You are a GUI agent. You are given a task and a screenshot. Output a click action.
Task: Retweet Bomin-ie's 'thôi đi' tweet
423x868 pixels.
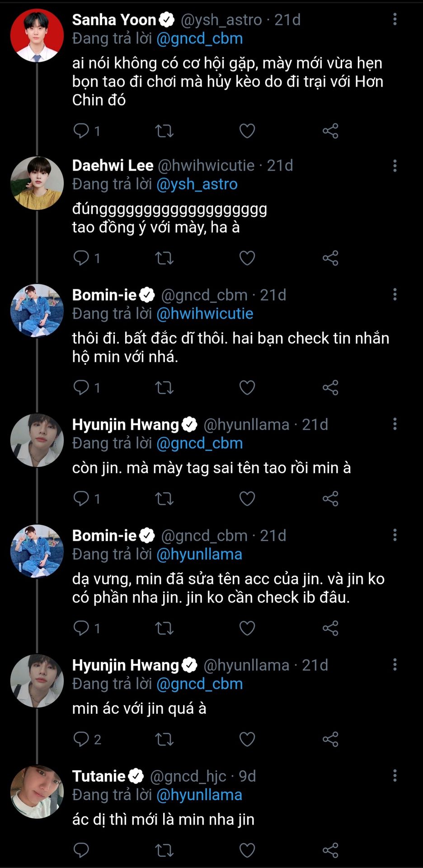[x=164, y=387]
